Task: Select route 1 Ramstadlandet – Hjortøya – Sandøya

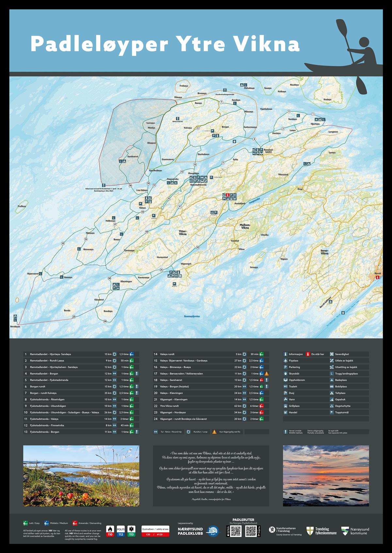Action: (x=81, y=354)
